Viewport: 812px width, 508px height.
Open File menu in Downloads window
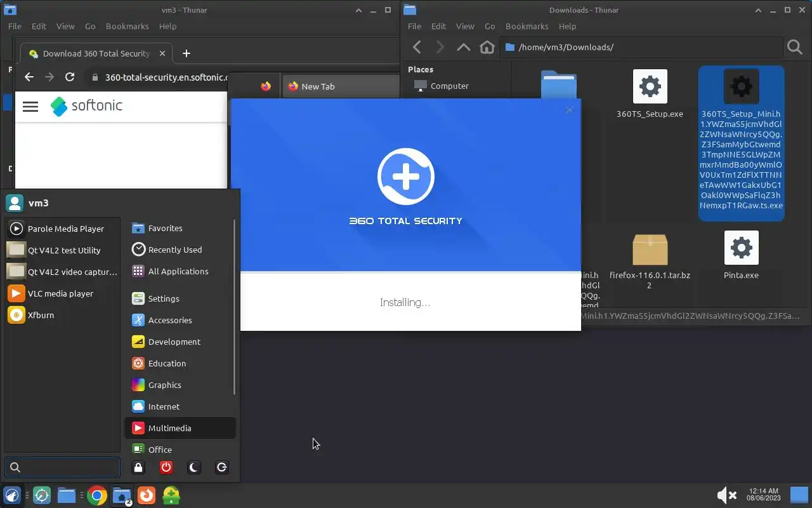point(414,26)
